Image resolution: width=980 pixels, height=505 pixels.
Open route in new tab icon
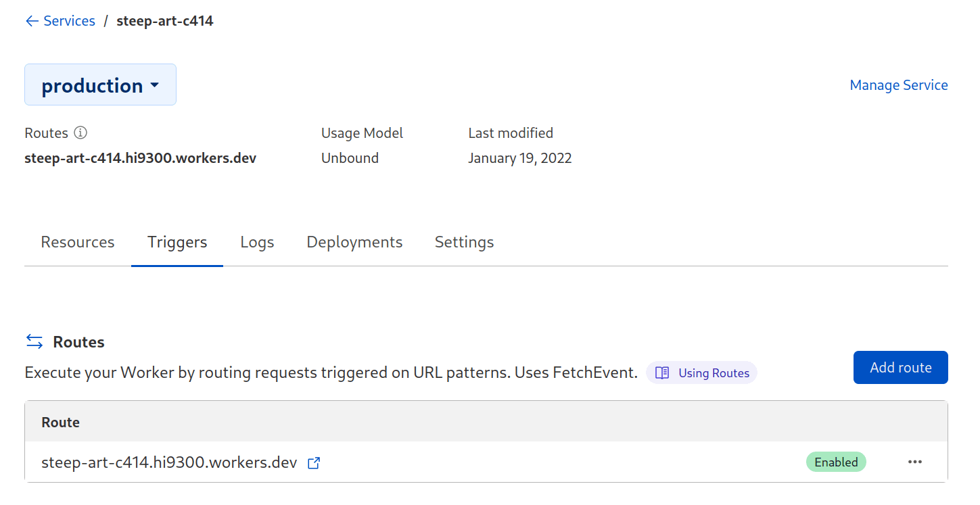point(314,463)
